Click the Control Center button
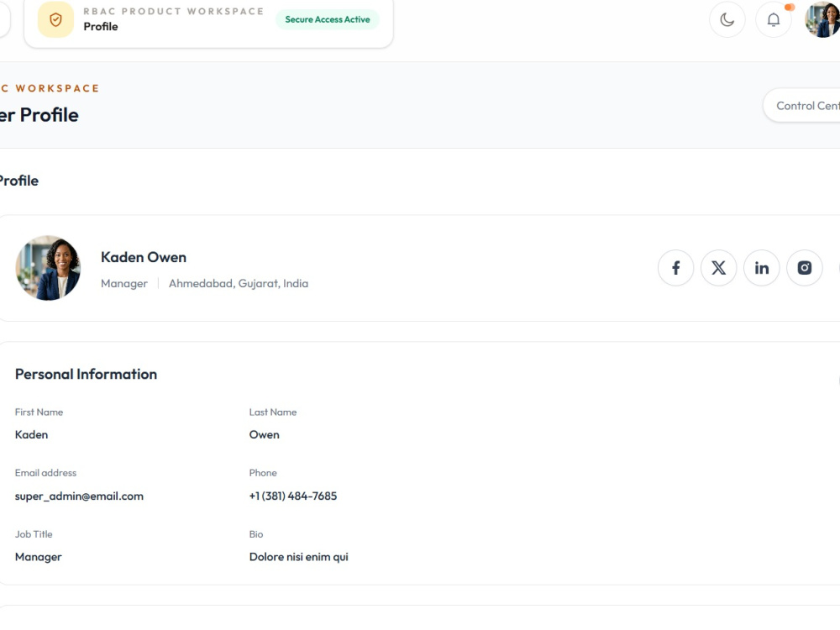Image resolution: width=840 pixels, height=630 pixels. pyautogui.click(x=802, y=106)
